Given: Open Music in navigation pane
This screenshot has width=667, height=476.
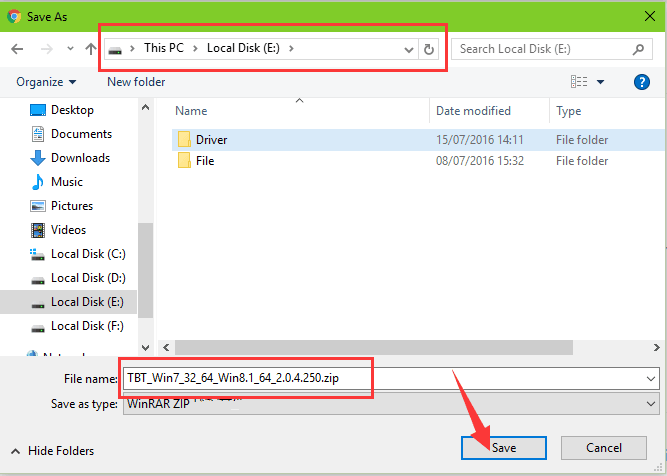Looking at the screenshot, I should [x=67, y=182].
